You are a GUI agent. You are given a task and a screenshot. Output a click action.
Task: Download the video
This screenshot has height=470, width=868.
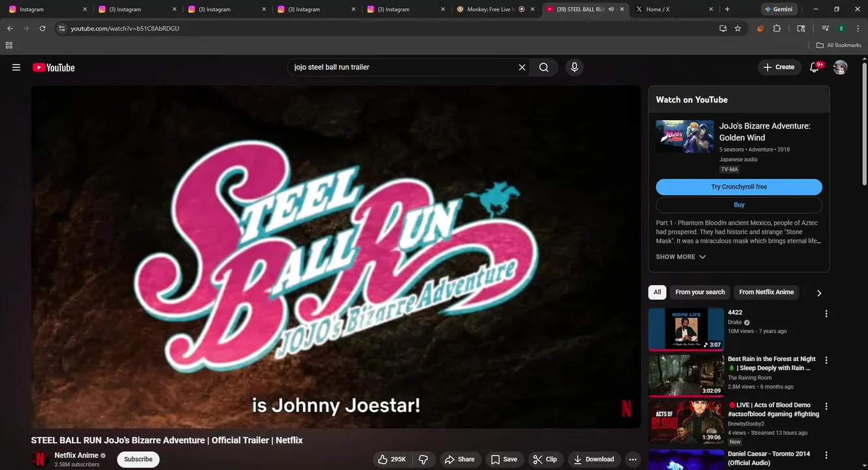pos(594,460)
